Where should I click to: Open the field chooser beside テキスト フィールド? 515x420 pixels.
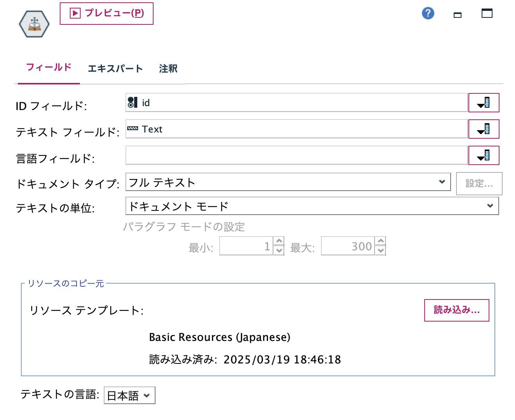(484, 129)
